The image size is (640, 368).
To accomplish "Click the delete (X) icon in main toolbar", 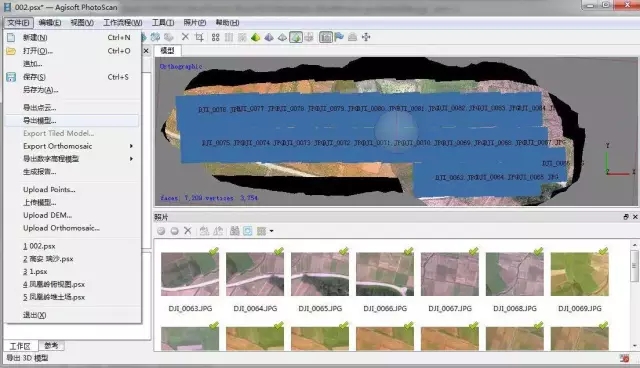I will click(x=185, y=37).
